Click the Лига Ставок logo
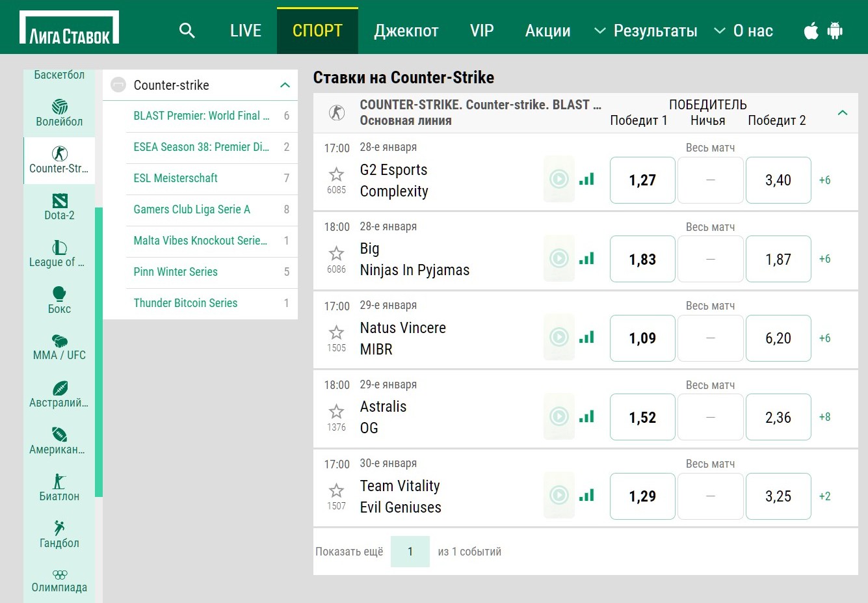 tap(70, 27)
